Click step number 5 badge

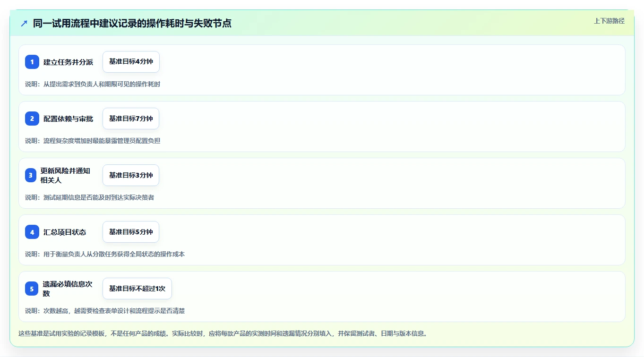coord(32,289)
